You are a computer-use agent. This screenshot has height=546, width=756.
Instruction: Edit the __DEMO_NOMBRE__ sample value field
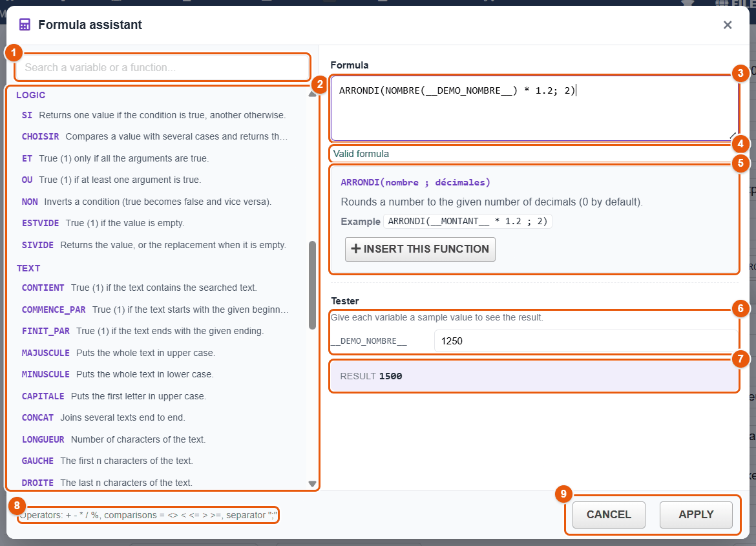click(586, 341)
